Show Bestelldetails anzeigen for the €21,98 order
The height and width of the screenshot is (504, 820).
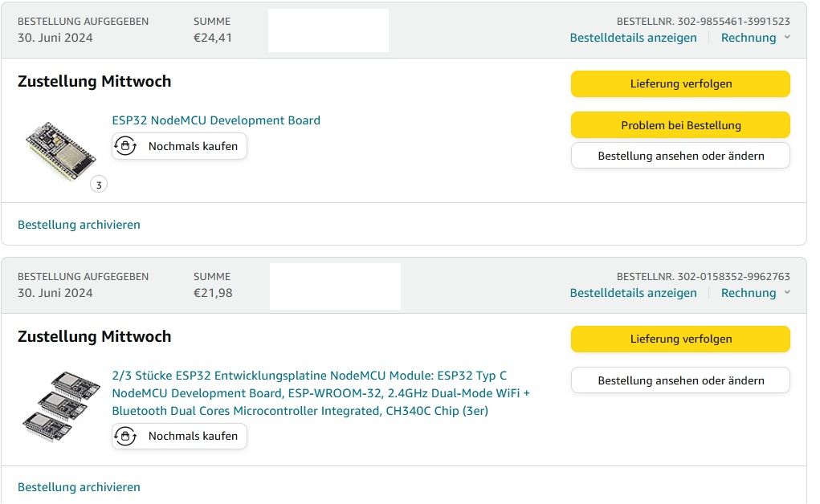pyautogui.click(x=633, y=293)
